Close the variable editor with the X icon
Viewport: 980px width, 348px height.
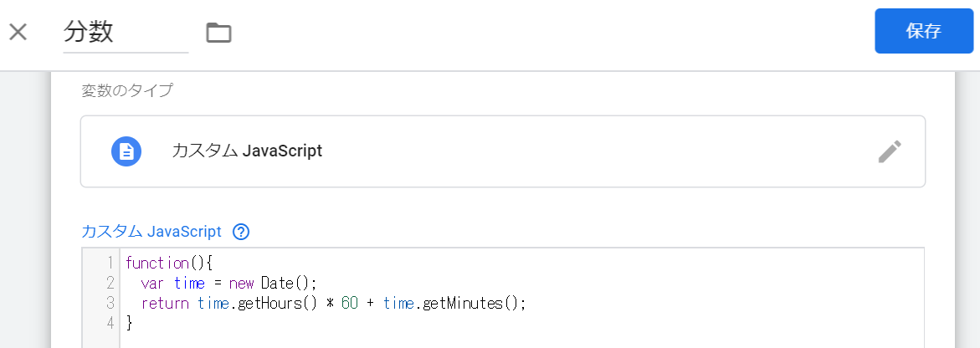(18, 33)
